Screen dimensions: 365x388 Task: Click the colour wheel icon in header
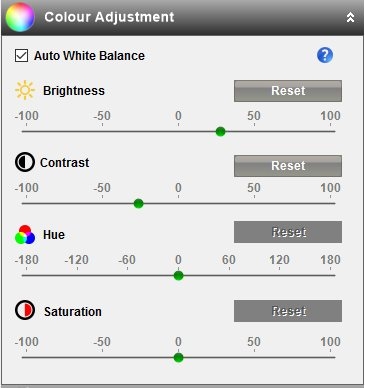[x=20, y=17]
